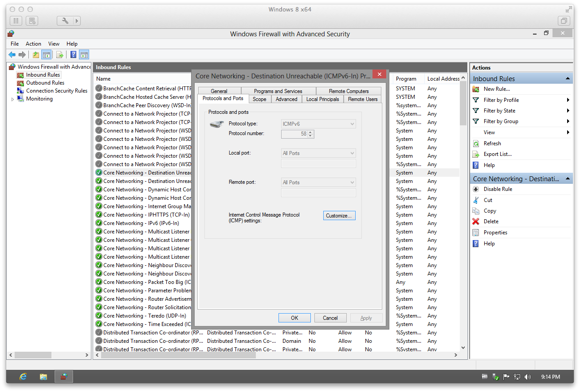The width and height of the screenshot is (580, 392).
Task: Click the New Rule icon in Actions
Action: coord(476,89)
